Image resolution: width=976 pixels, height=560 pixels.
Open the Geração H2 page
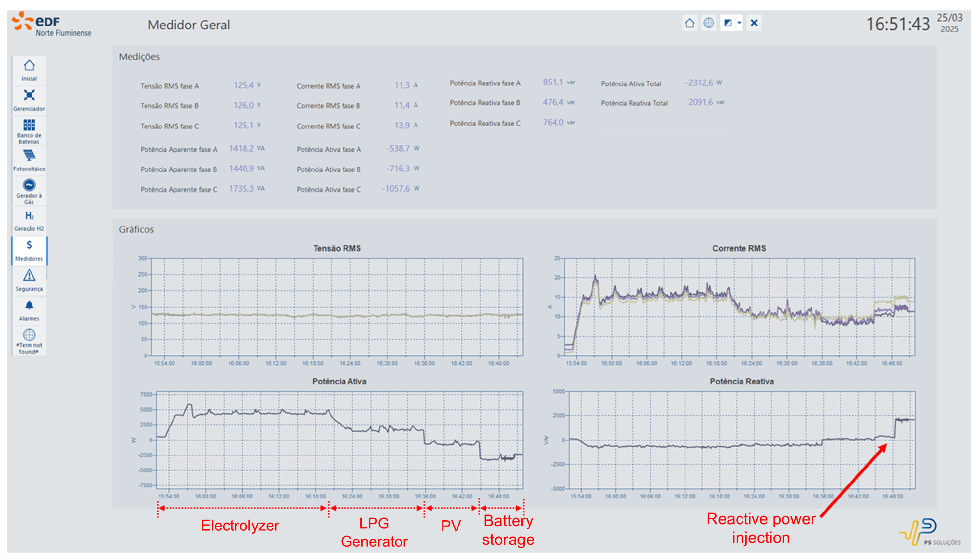tap(29, 220)
